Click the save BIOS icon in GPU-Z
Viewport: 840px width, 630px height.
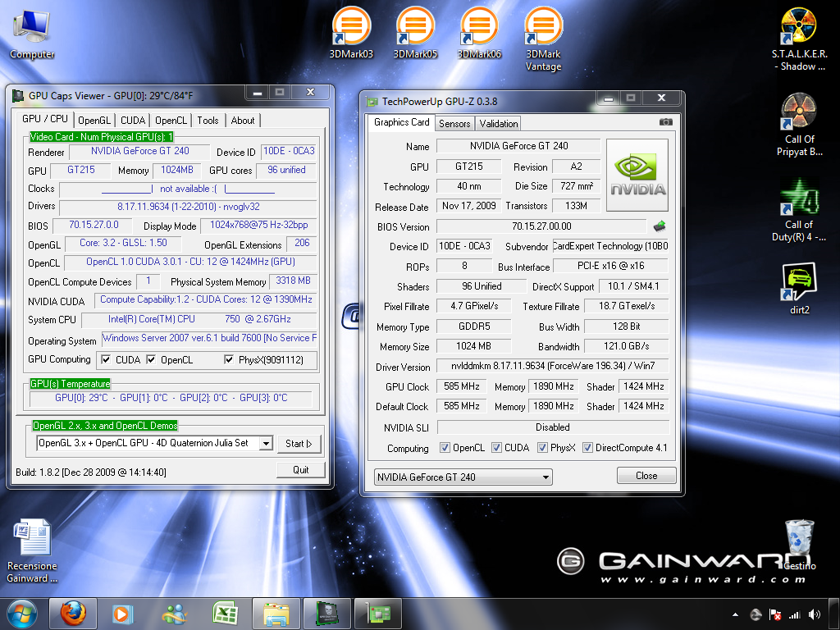[660, 226]
